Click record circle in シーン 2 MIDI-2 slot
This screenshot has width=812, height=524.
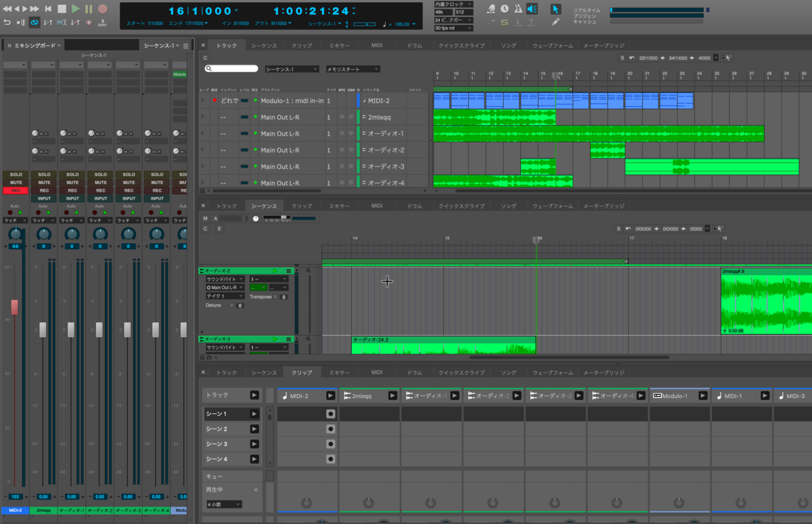330,429
